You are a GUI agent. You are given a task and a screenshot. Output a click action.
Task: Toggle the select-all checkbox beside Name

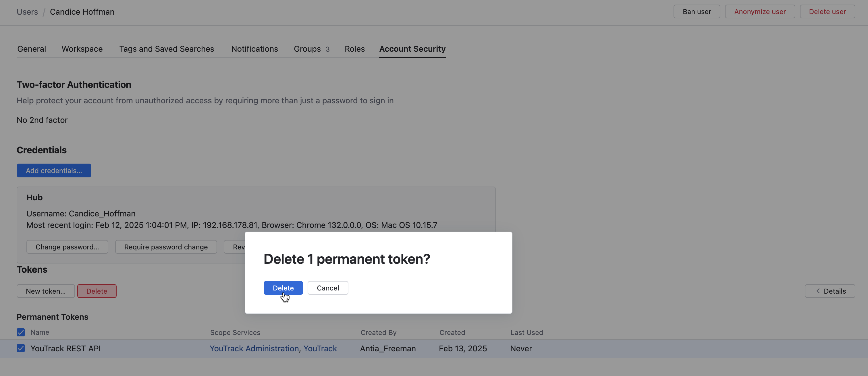(x=21, y=332)
